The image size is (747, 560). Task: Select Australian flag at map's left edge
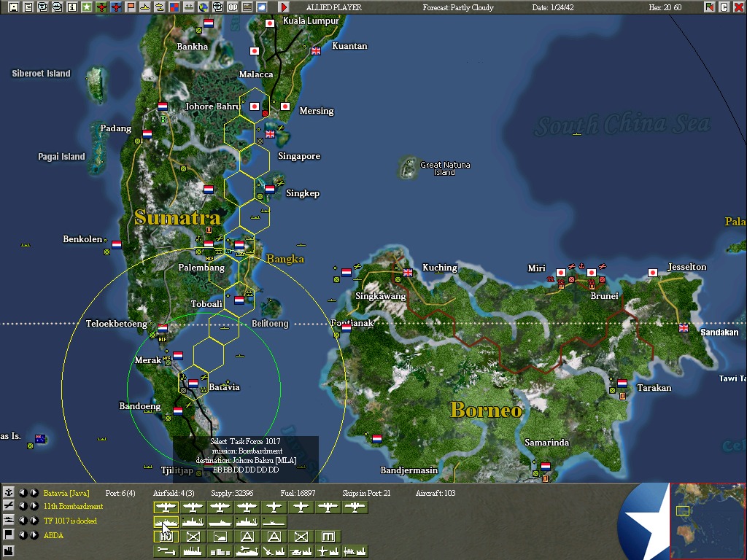41,438
